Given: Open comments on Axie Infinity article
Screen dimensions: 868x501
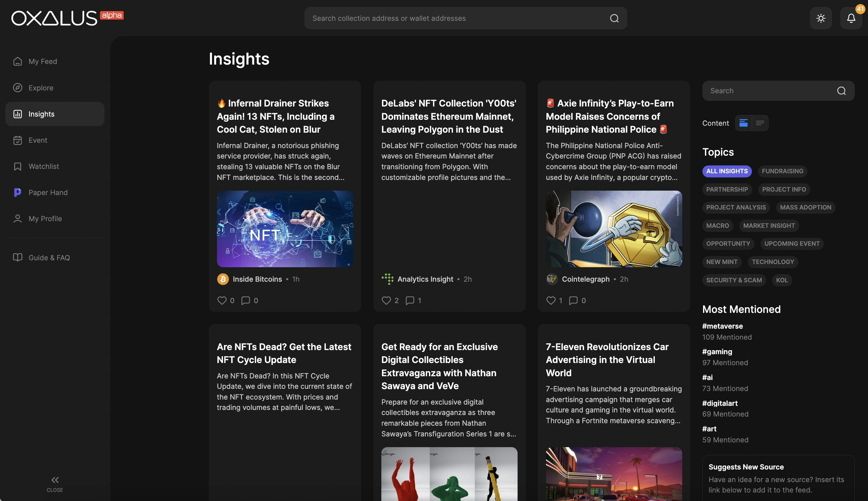Looking at the screenshot, I should tap(573, 300).
